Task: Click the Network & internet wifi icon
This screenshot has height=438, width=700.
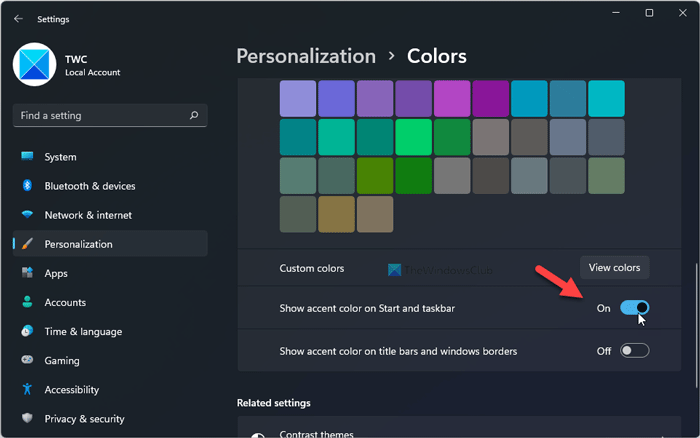Action: [27, 215]
